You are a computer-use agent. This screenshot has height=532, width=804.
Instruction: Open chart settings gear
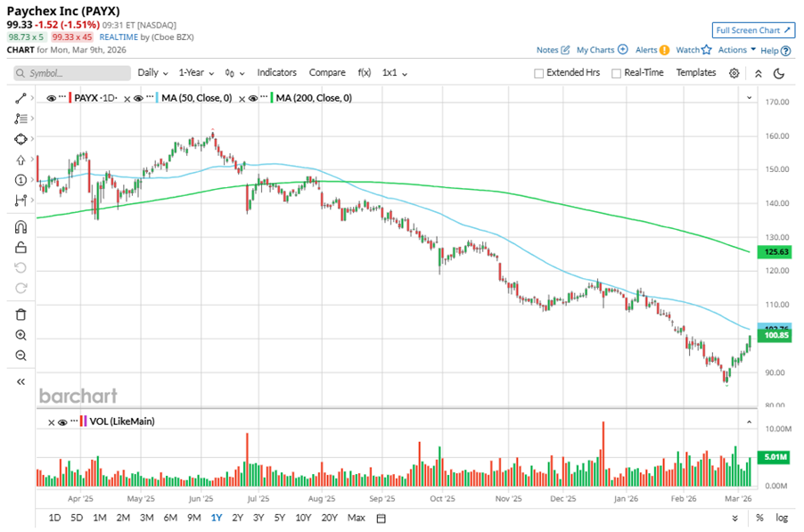[734, 73]
